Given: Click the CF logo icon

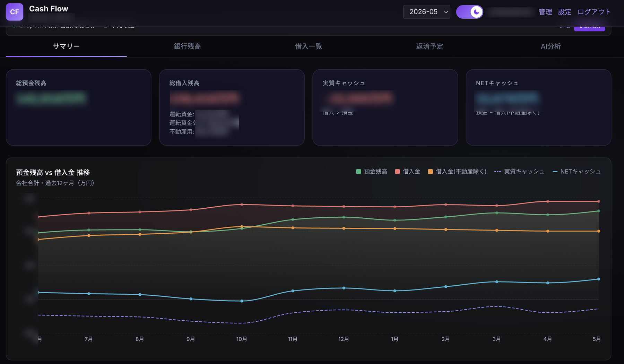Looking at the screenshot, I should pyautogui.click(x=15, y=12).
